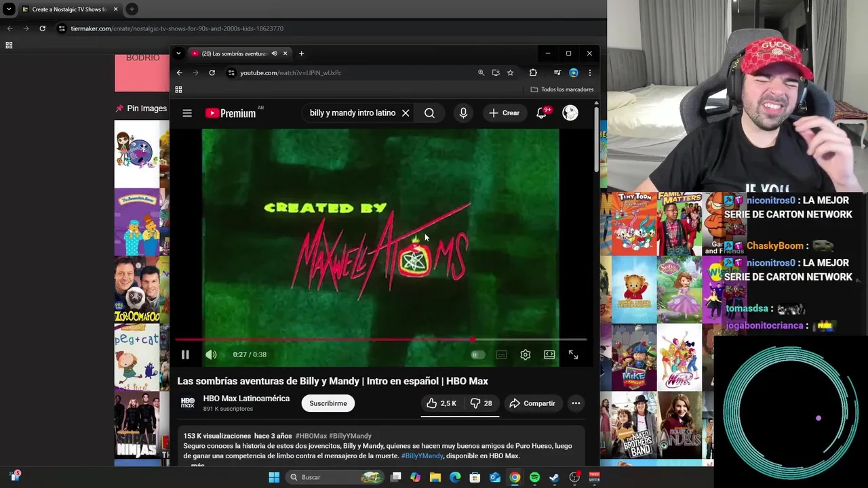
Task: Like the video (2,5 K)
Action: pos(441,403)
